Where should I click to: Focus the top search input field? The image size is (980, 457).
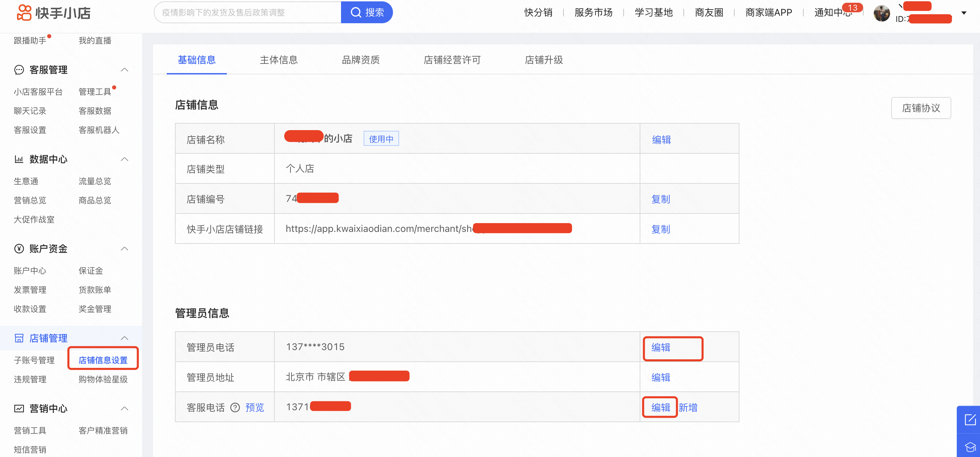tap(247, 13)
